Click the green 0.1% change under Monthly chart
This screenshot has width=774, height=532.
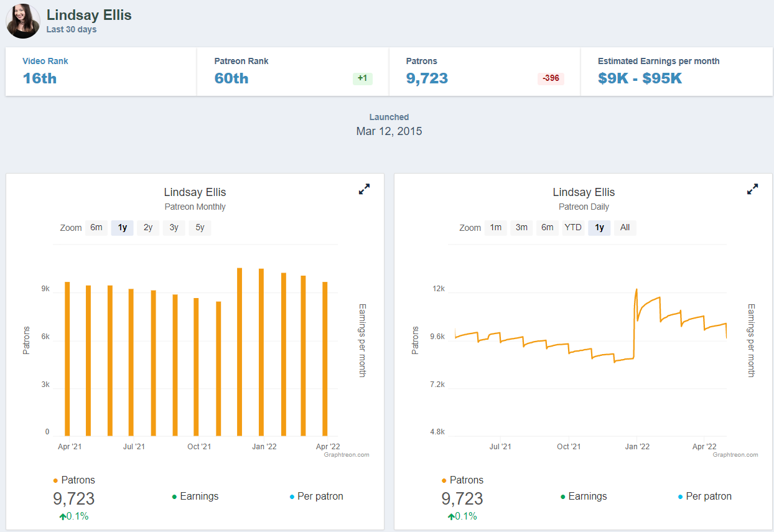point(74,516)
